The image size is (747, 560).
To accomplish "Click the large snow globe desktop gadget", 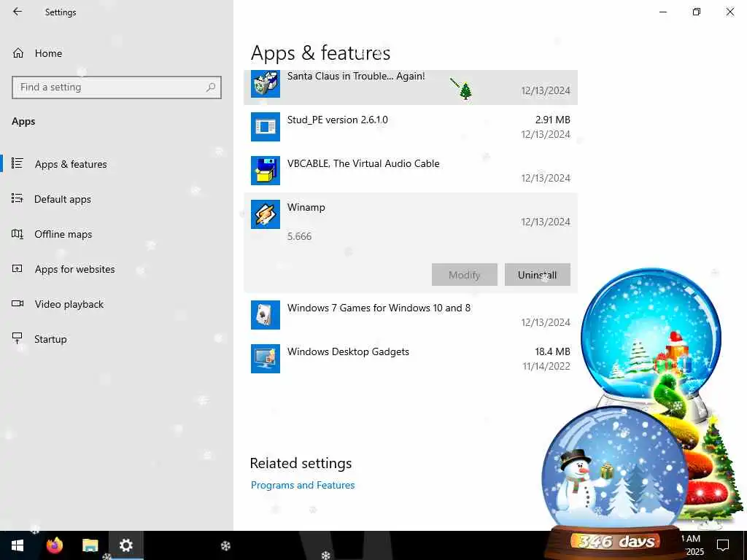I will click(x=651, y=333).
